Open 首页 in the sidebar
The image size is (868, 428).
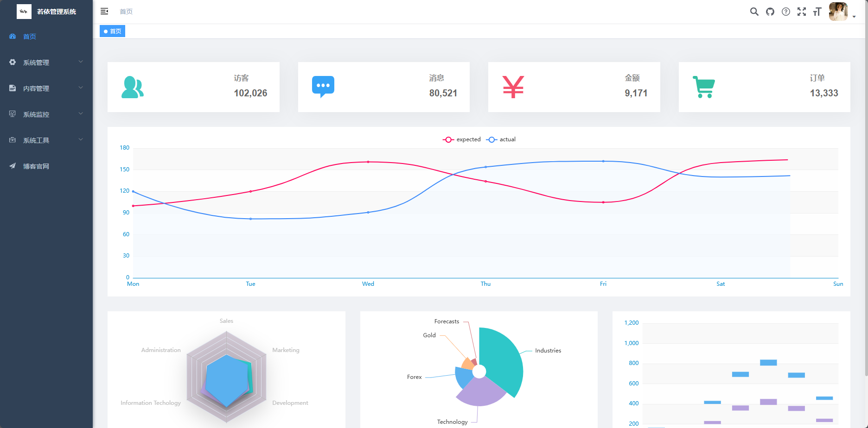pos(46,37)
